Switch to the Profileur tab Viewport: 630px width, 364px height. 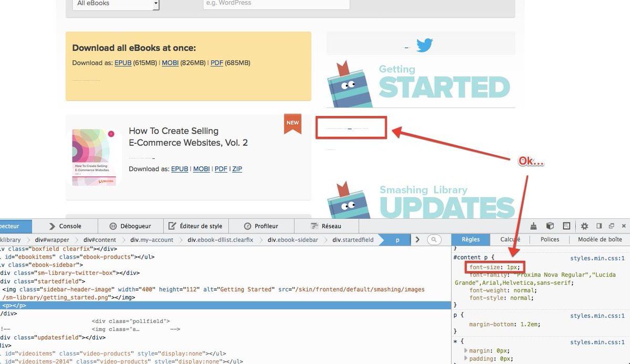(x=261, y=226)
